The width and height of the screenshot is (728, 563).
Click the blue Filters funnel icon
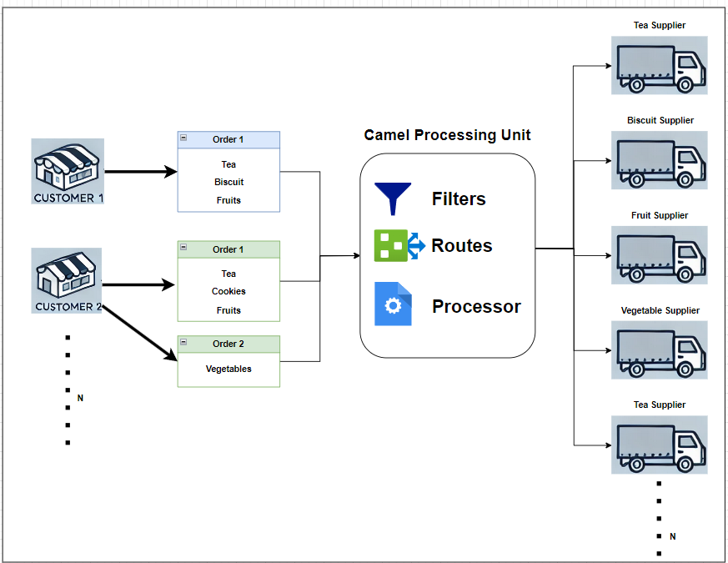393,199
